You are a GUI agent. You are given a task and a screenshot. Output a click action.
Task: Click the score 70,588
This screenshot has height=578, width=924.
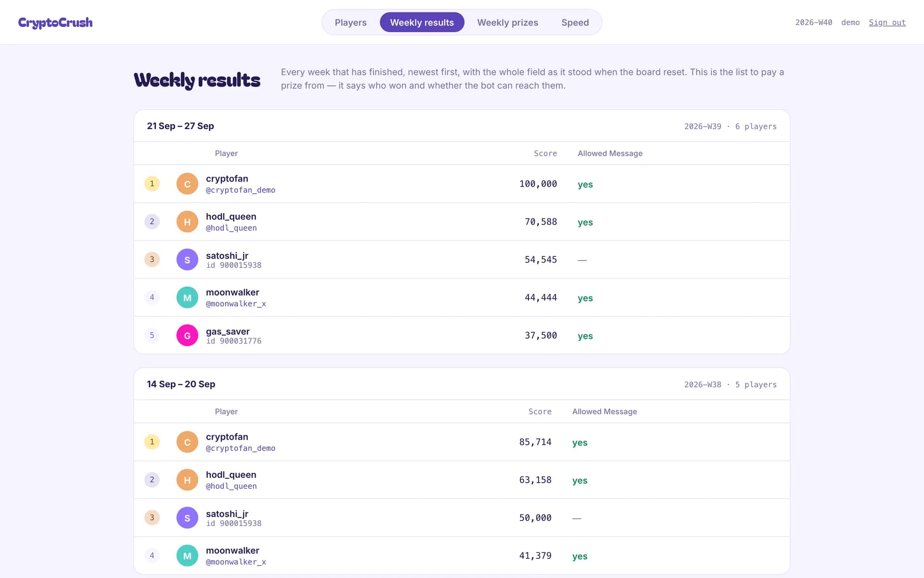coord(541,222)
